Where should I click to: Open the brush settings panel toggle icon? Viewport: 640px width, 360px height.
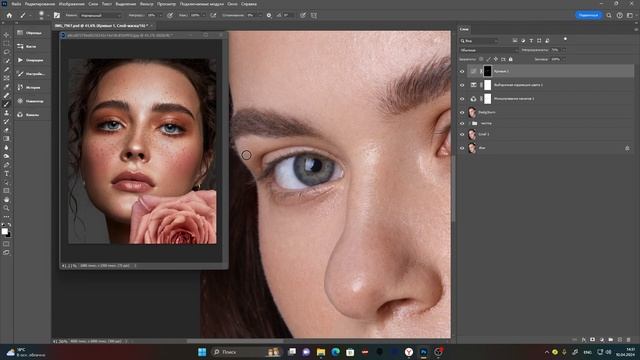[x=57, y=15]
